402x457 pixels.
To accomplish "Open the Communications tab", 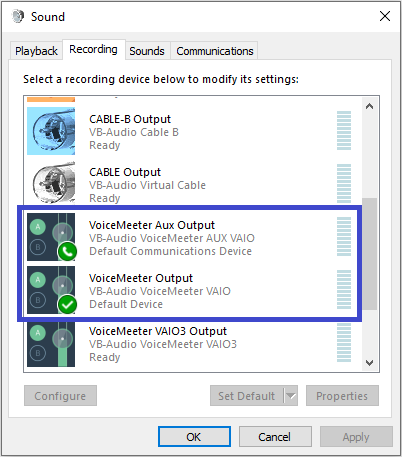I will click(215, 51).
